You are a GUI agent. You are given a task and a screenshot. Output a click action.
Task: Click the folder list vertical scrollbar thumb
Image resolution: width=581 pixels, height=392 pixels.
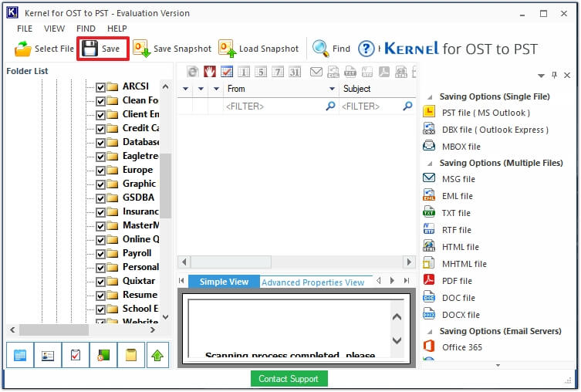pyautogui.click(x=166, y=186)
